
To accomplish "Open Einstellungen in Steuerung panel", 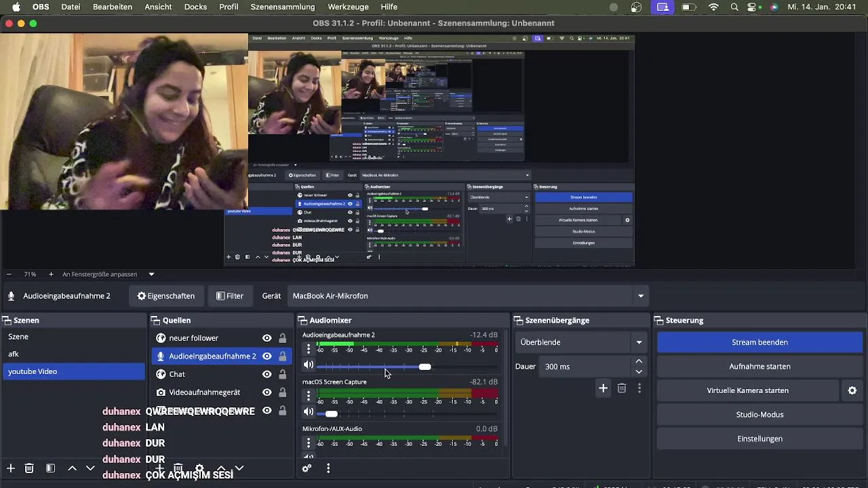I will pyautogui.click(x=759, y=439).
